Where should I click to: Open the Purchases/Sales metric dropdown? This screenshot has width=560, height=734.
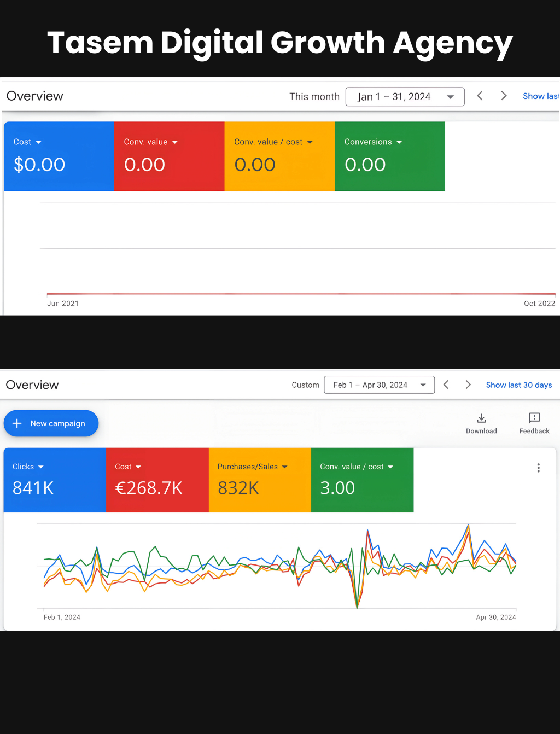coord(253,467)
